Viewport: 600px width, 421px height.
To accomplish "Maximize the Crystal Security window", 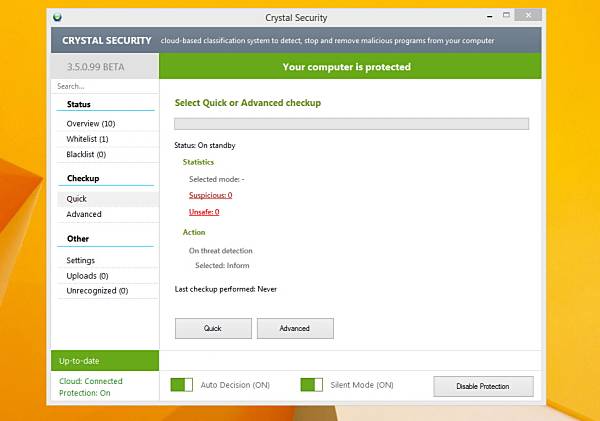I will click(x=506, y=15).
